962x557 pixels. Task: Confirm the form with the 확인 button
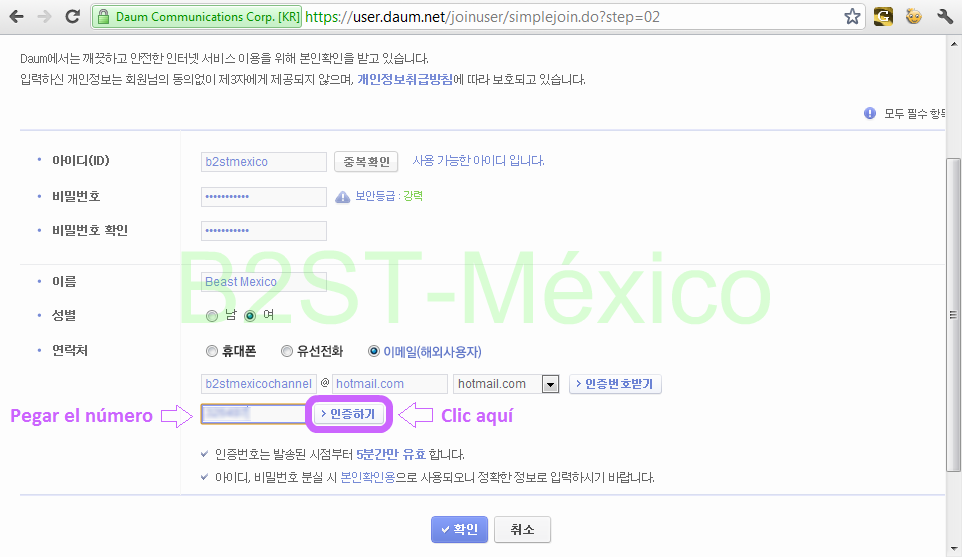click(x=460, y=529)
